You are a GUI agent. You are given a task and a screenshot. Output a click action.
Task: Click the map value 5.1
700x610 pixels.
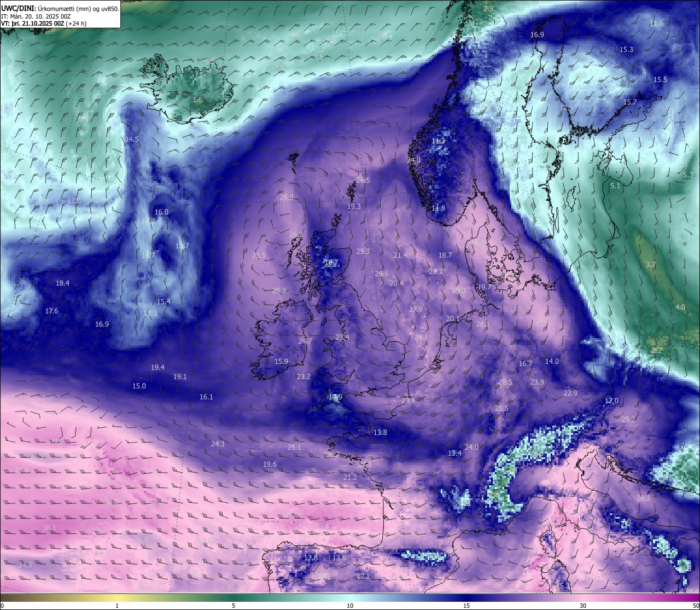(x=615, y=186)
